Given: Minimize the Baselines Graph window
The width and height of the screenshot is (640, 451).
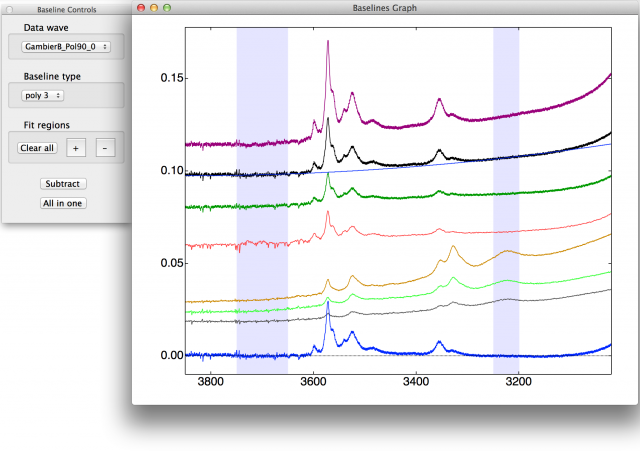Looking at the screenshot, I should click(x=154, y=7).
